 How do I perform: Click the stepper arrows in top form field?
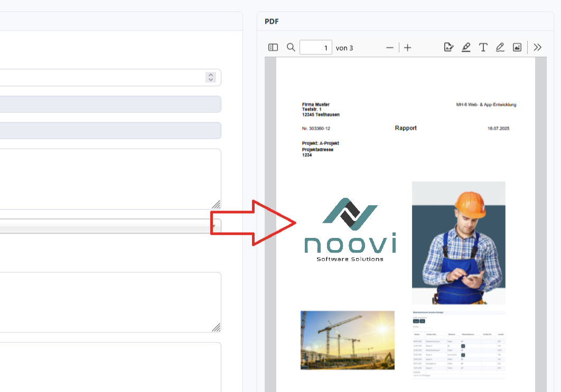211,77
